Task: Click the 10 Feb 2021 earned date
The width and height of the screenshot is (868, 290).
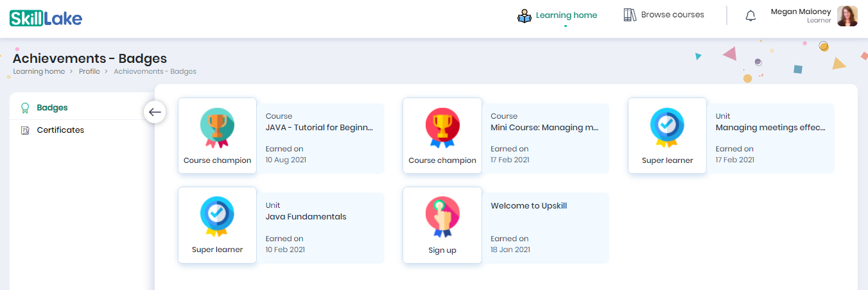Action: [285, 250]
